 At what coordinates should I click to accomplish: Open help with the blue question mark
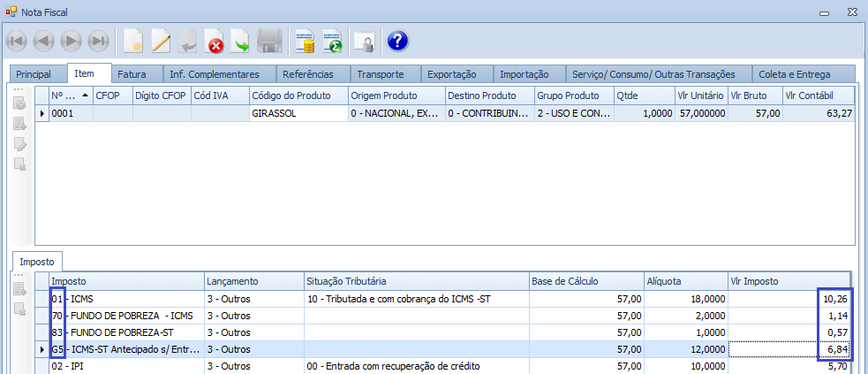click(397, 42)
